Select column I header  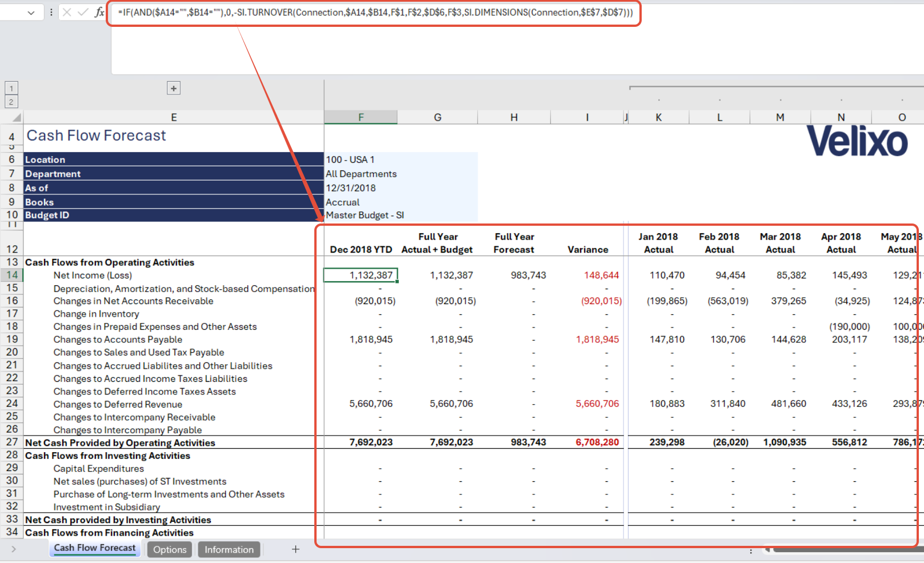pyautogui.click(x=587, y=117)
